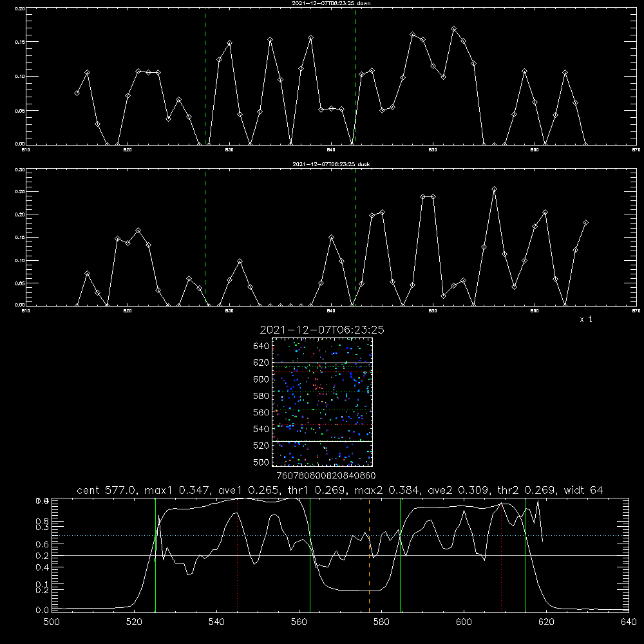Image resolution: width=644 pixels, height=644 pixels.
Task: Click the blue dotted threshold line in the bottom plot
Action: pyautogui.click(x=340, y=535)
